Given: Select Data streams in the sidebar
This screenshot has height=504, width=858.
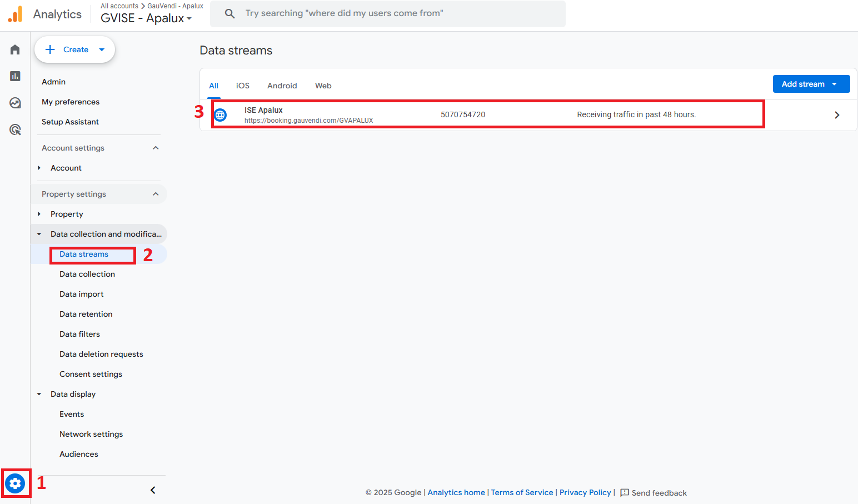Looking at the screenshot, I should tap(84, 254).
